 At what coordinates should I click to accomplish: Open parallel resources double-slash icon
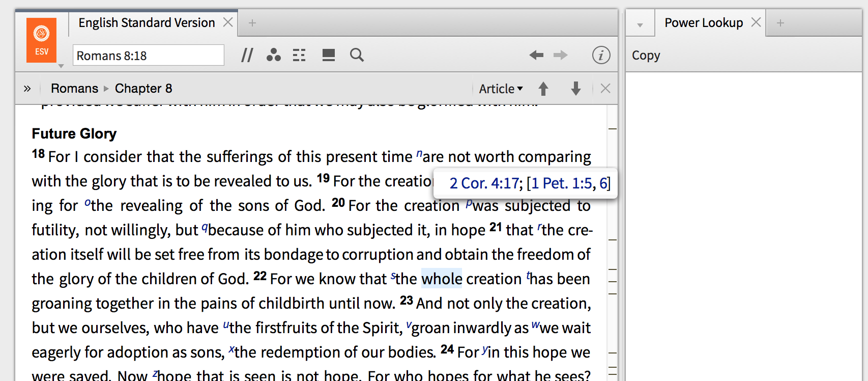[247, 55]
